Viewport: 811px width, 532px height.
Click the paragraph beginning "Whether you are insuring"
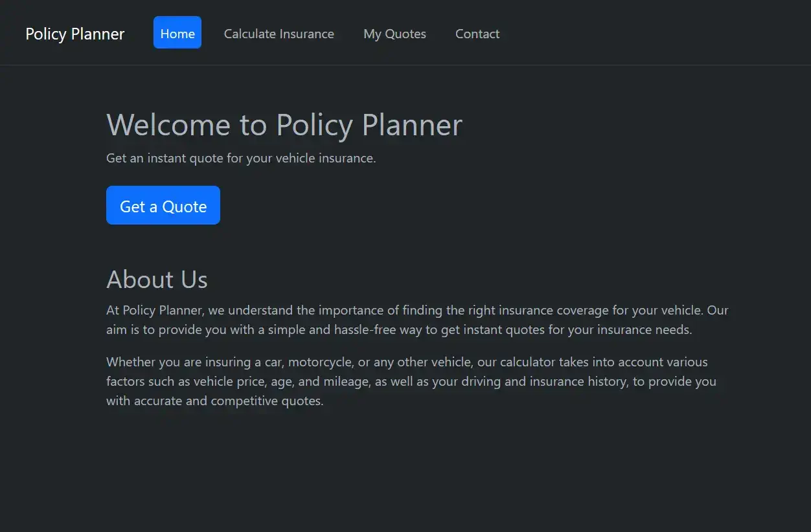[x=411, y=381]
